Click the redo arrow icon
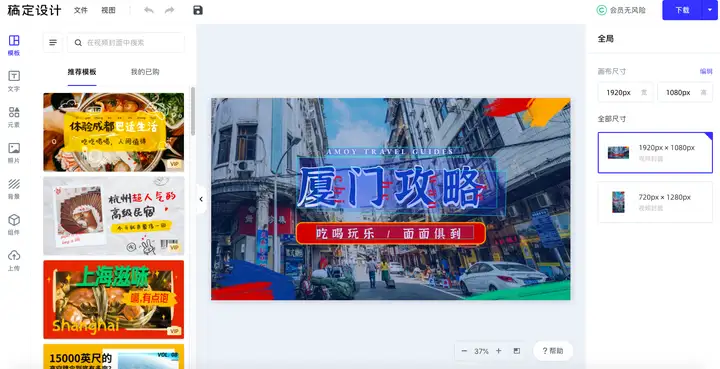 coord(169,10)
